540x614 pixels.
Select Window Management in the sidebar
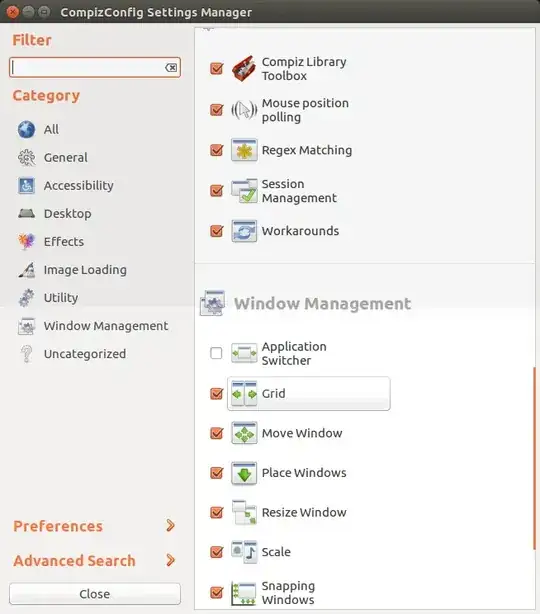[106, 326]
